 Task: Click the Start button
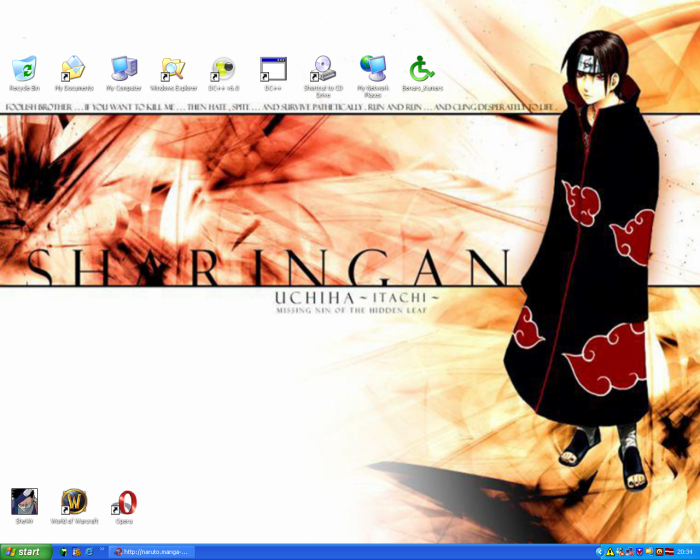[26, 552]
